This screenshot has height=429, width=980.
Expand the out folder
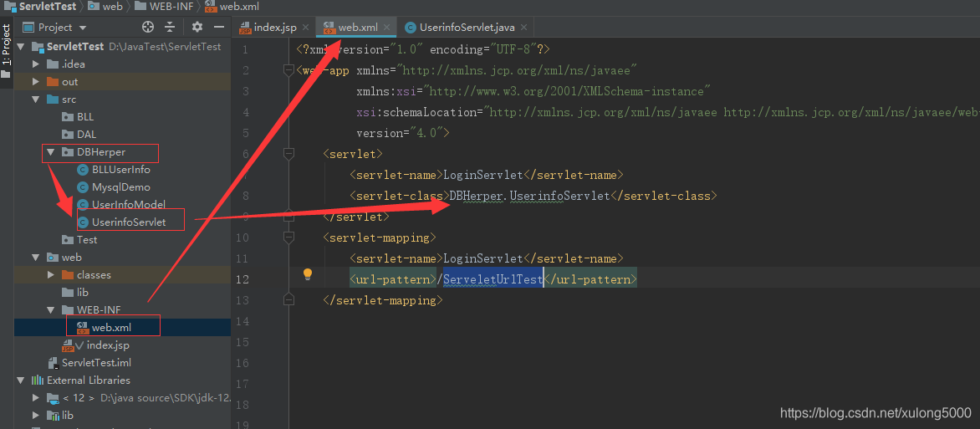coord(35,81)
